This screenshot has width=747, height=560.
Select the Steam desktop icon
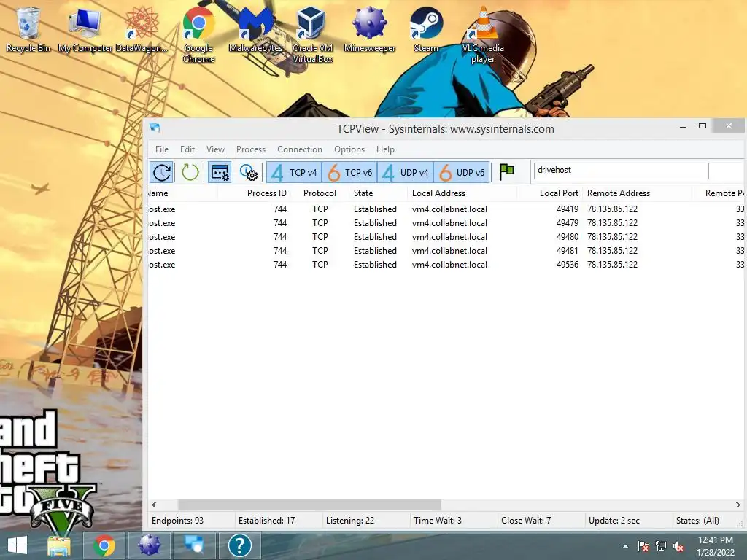point(426,29)
